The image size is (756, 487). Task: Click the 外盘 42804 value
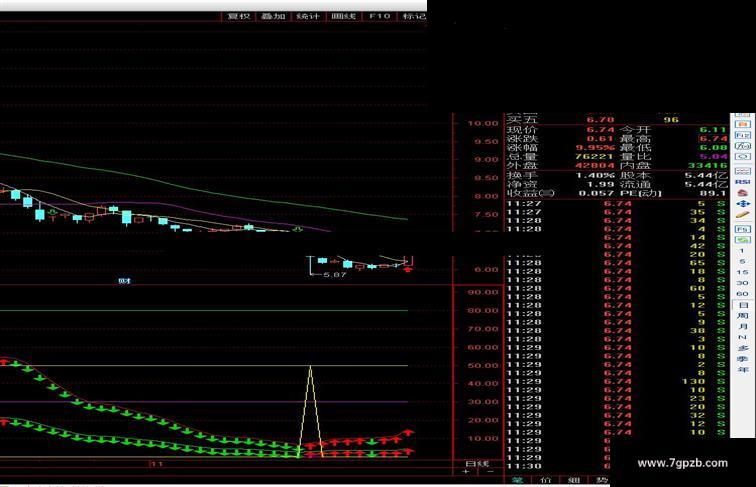pyautogui.click(x=595, y=165)
